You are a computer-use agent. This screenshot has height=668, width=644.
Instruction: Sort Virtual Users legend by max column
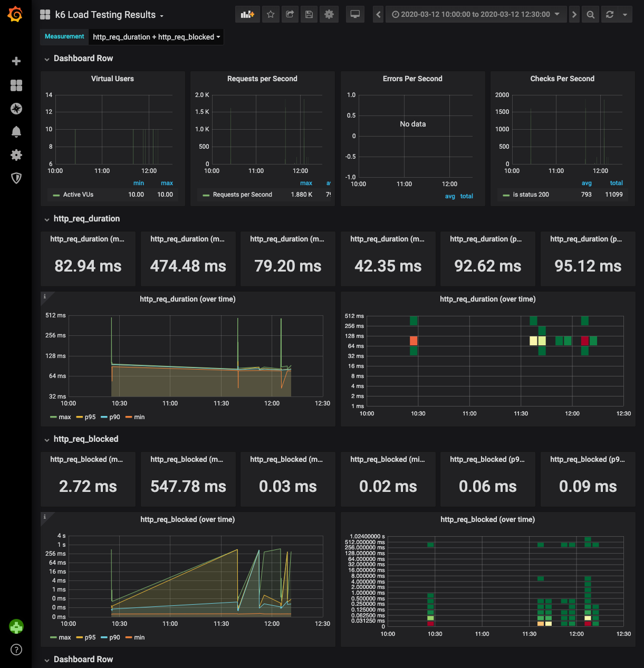(x=167, y=183)
